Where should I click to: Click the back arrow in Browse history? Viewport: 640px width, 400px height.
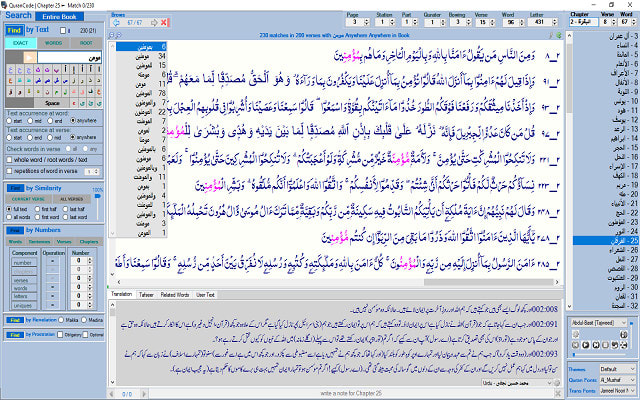pyautogui.click(x=116, y=22)
